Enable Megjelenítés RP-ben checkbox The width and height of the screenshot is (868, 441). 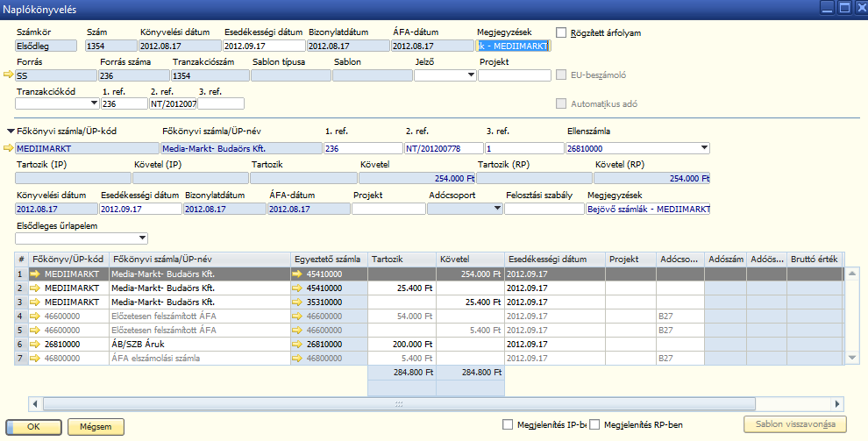(595, 425)
